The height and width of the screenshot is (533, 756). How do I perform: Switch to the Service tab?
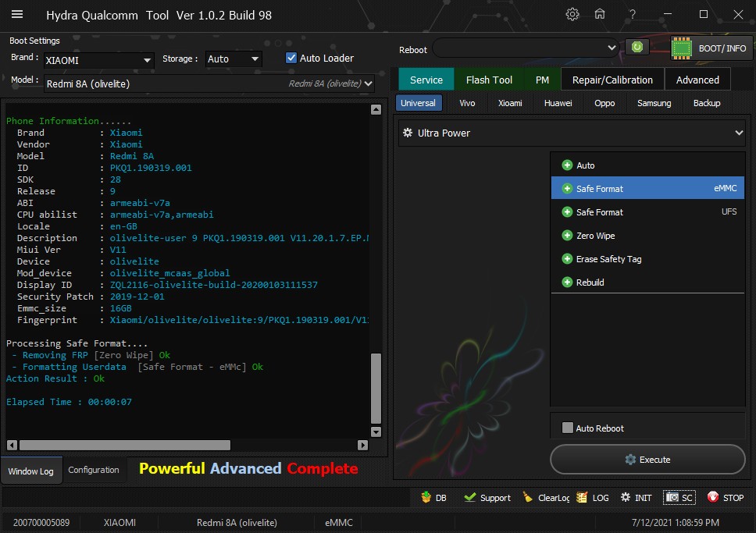coord(426,80)
